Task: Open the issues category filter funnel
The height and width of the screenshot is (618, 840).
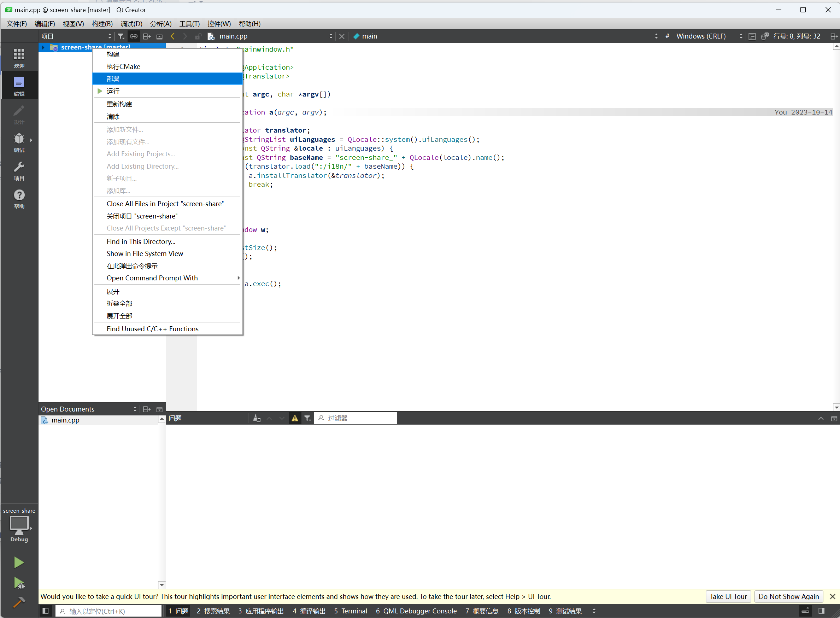Action: tap(307, 418)
